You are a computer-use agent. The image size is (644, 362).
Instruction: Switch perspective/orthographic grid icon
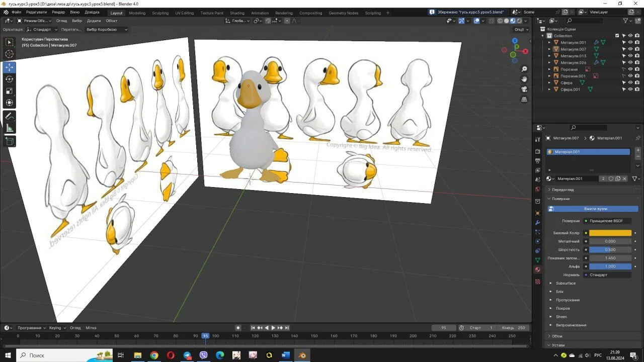coord(524,100)
